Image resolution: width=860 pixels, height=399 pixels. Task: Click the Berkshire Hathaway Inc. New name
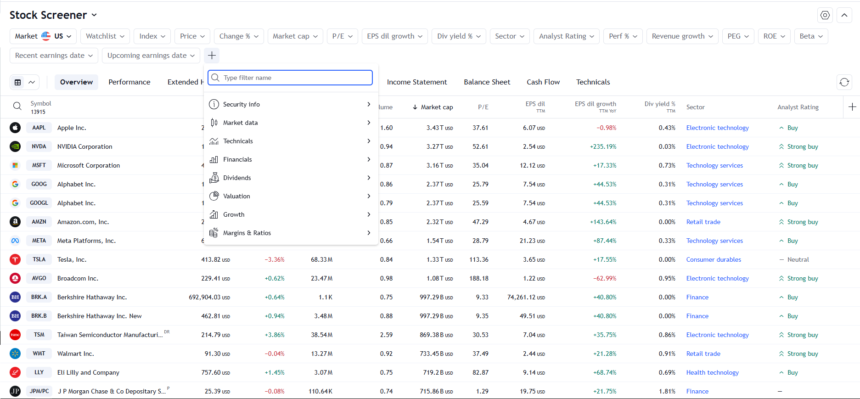[98, 316]
